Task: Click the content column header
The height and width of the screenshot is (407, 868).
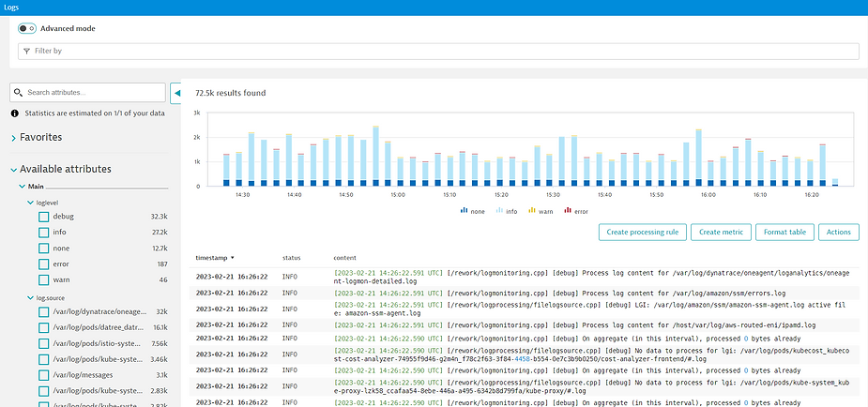Action: [x=344, y=258]
